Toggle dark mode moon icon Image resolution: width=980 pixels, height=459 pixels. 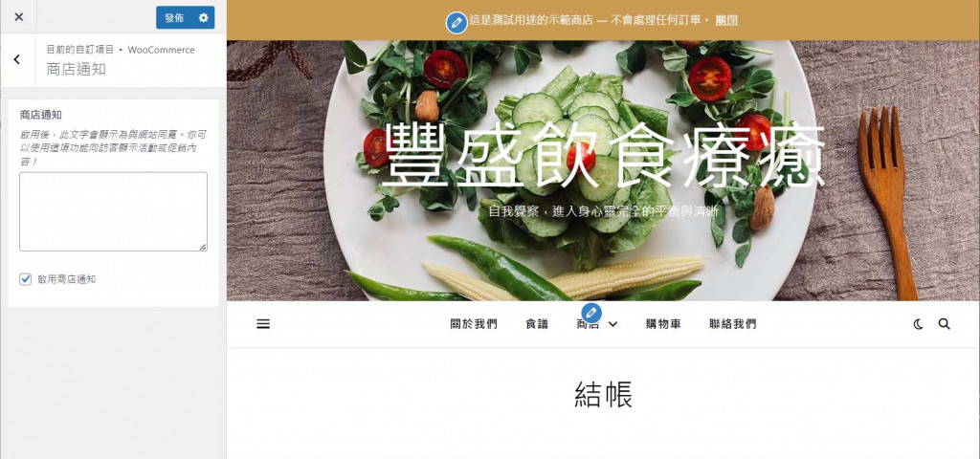[918, 324]
